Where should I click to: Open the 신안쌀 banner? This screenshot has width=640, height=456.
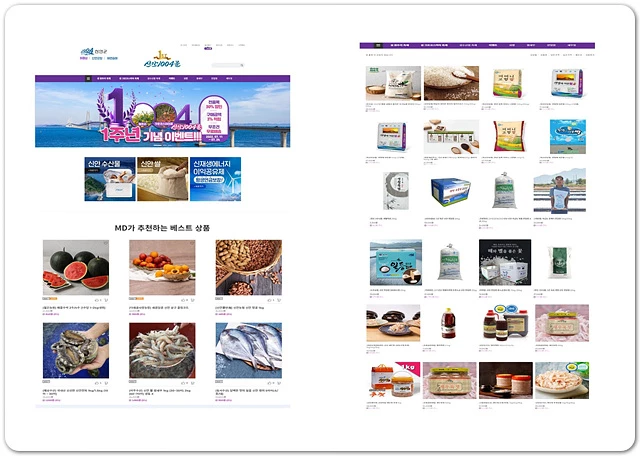tap(160, 180)
